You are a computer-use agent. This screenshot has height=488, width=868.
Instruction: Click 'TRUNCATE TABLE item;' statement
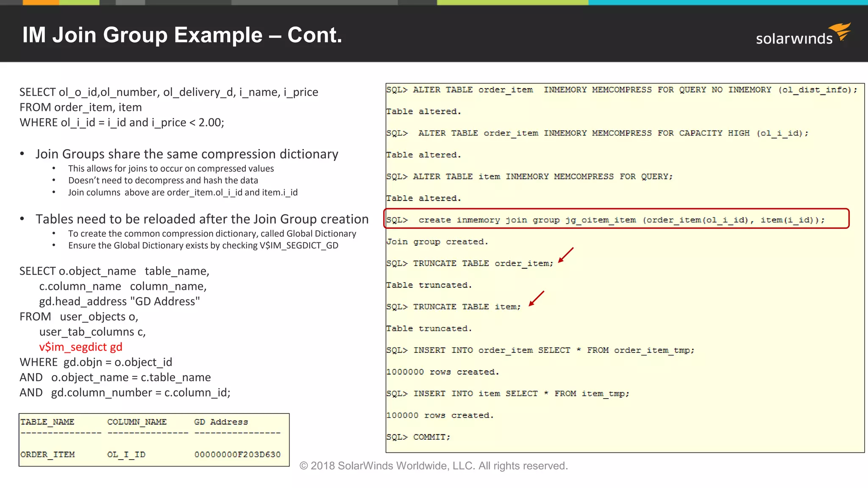[453, 307]
